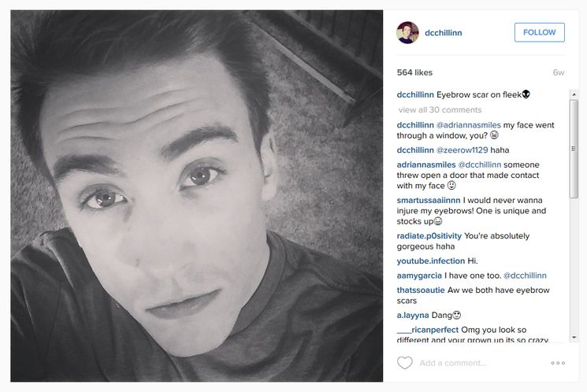
Task: Expand view all 30 comments
Action: pyautogui.click(x=440, y=110)
